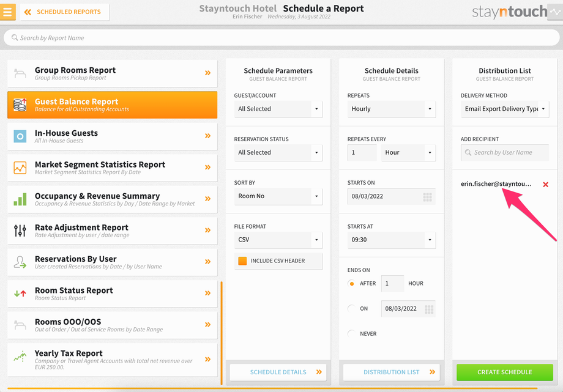
Task: Open Starts On calendar picker icon
Action: pyautogui.click(x=427, y=197)
